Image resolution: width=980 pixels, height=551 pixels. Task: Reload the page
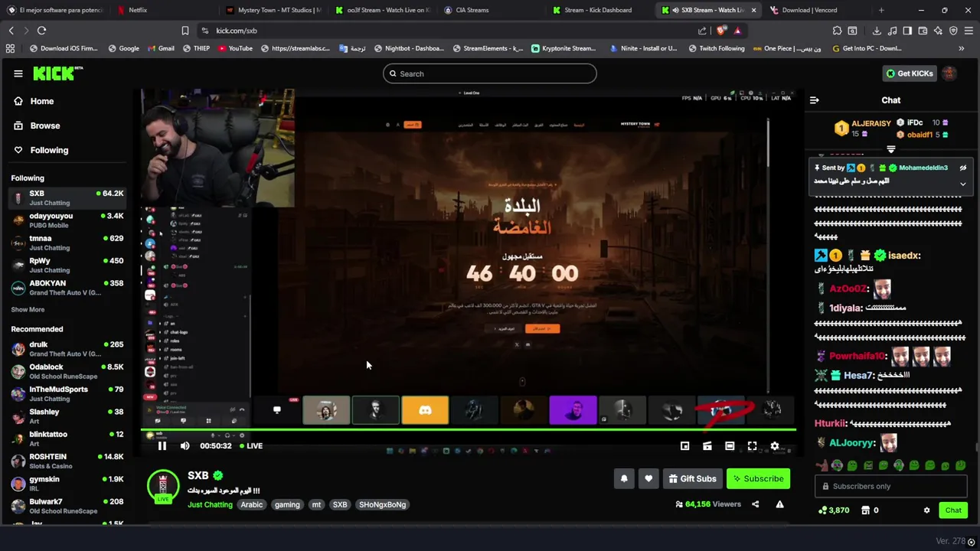pos(41,31)
